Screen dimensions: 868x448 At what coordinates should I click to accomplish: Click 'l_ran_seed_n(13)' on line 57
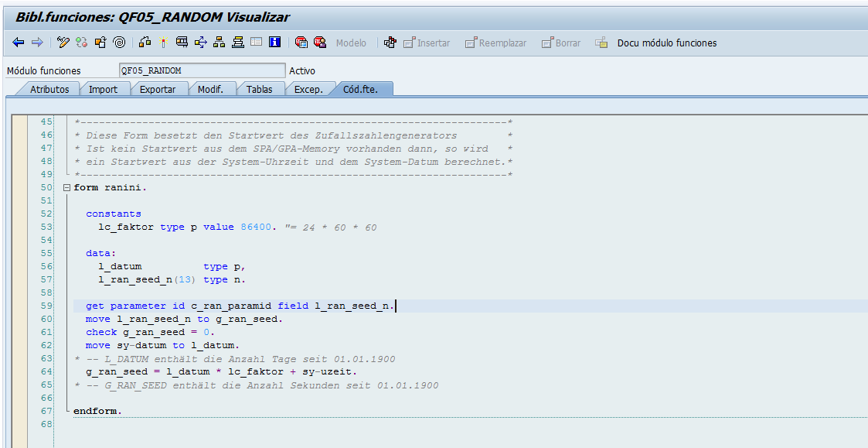pos(147,280)
